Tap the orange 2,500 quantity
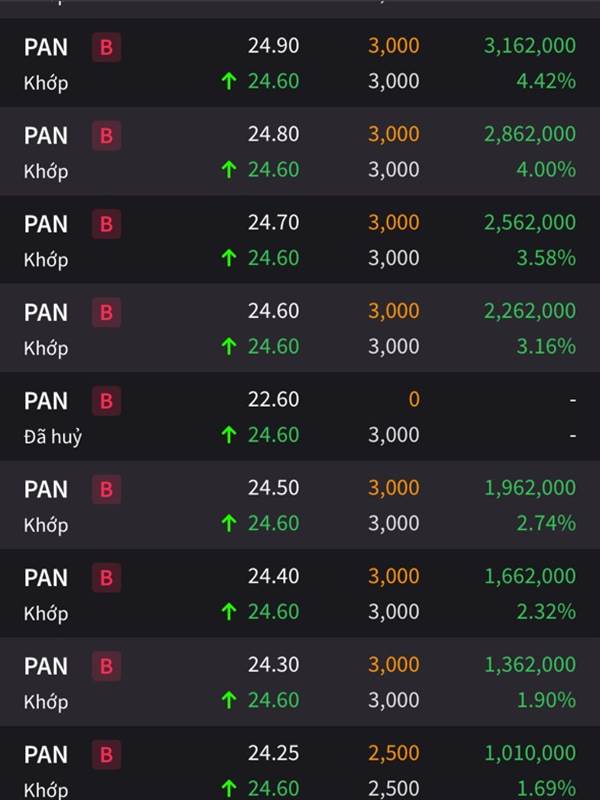 tap(394, 753)
